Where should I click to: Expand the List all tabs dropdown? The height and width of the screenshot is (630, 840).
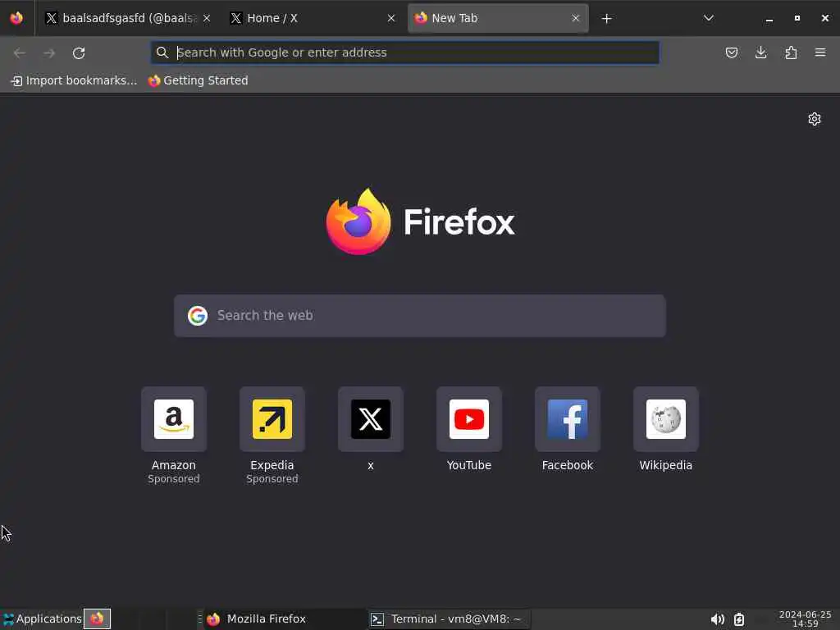[x=708, y=18]
